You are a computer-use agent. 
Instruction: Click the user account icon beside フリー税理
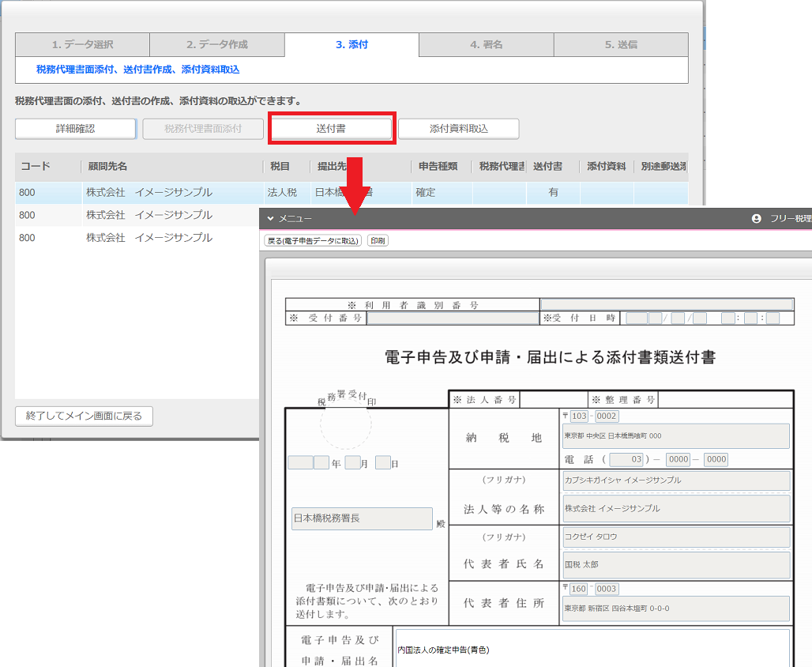tap(757, 219)
